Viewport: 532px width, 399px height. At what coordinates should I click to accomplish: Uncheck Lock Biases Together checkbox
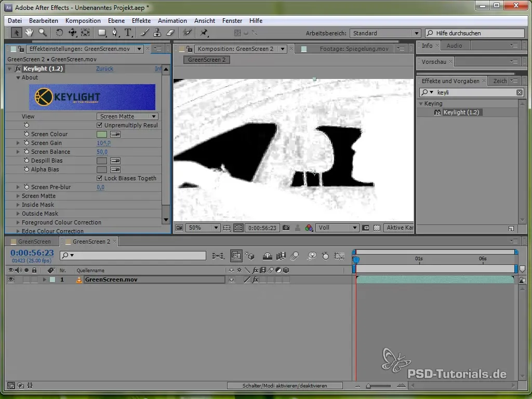[99, 178]
